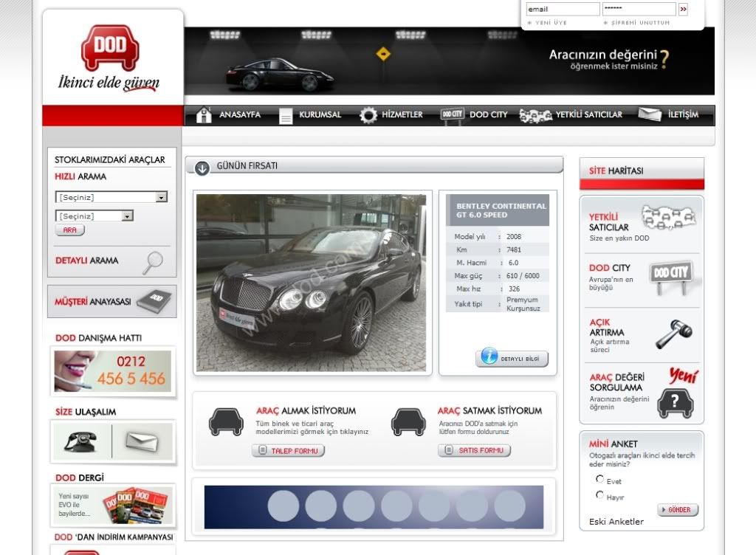Click the Turkey map Yetkili Satıcılar icon
Image resolution: width=756 pixels, height=555 pixels.
point(668,218)
